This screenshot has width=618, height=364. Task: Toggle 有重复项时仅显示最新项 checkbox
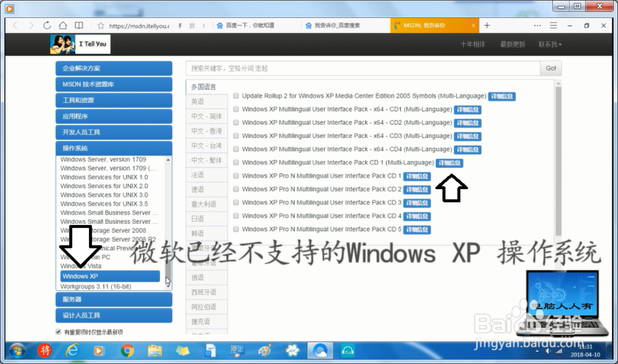pyautogui.click(x=58, y=332)
